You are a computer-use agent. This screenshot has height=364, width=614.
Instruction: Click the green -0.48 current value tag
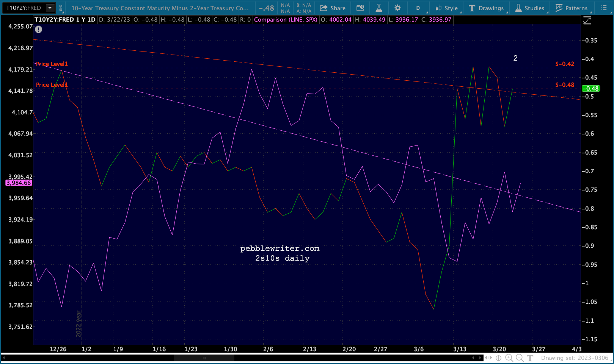(590, 89)
